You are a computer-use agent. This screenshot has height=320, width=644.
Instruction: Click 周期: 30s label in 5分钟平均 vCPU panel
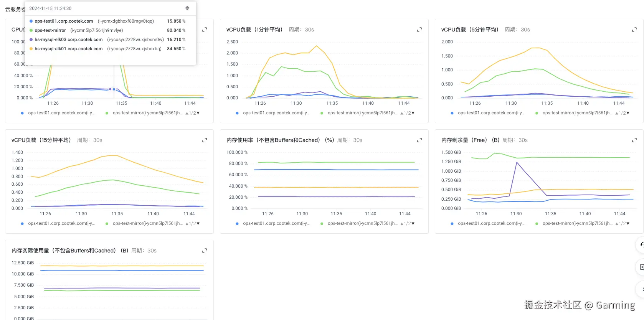click(x=517, y=30)
